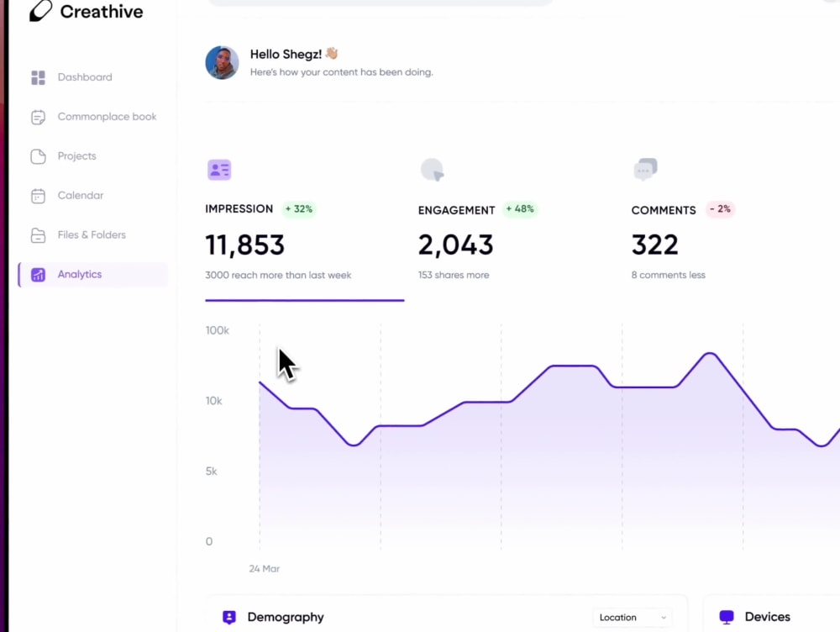Click the - 2% comments badge
Image resolution: width=840 pixels, height=632 pixels.
pyautogui.click(x=720, y=209)
